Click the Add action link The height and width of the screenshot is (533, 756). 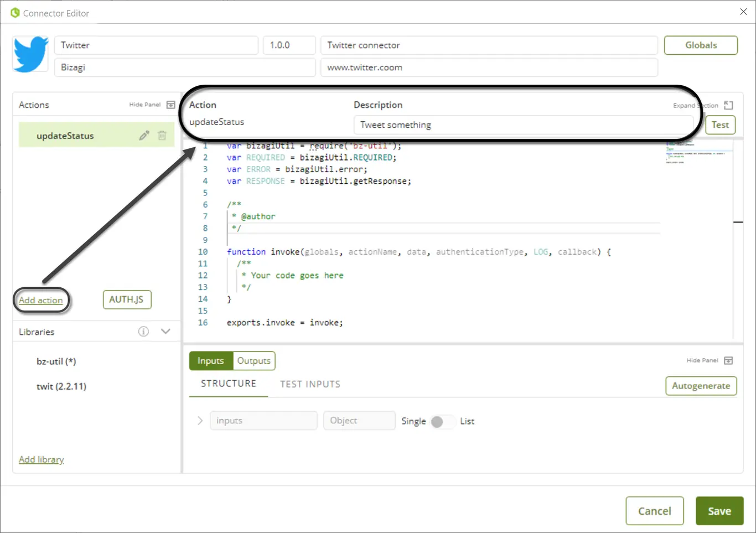coord(41,300)
